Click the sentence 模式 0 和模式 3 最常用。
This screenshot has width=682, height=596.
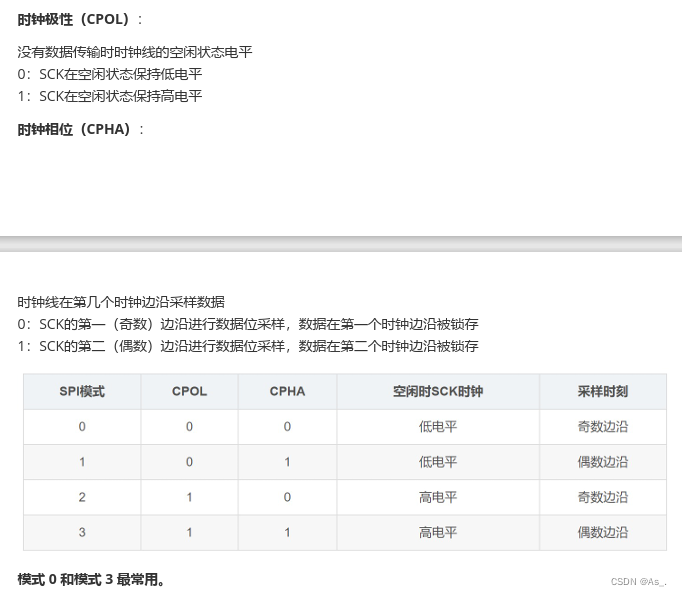(91, 579)
